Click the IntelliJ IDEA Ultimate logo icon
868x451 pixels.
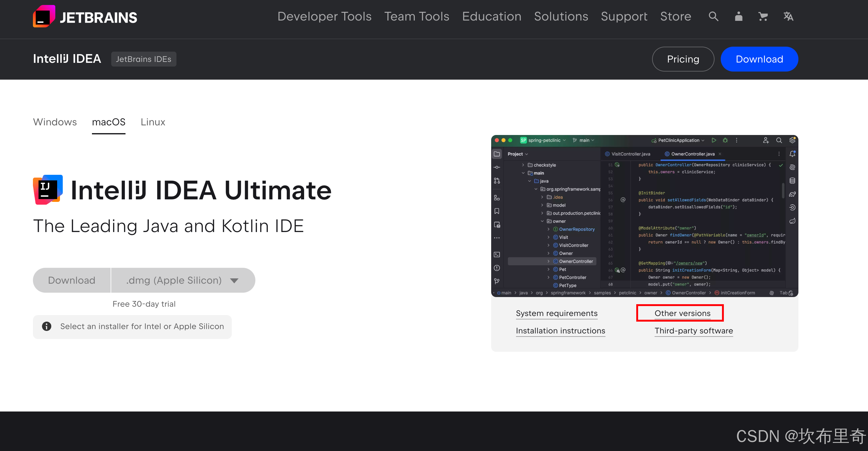[48, 190]
